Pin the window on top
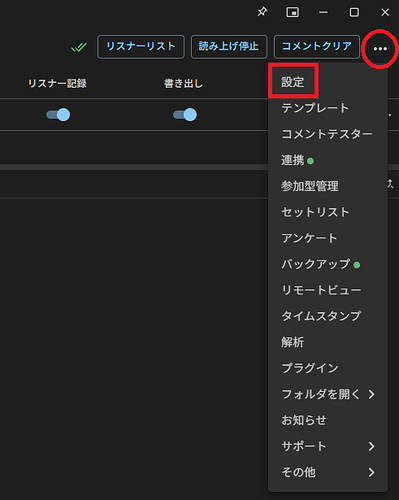 (262, 12)
